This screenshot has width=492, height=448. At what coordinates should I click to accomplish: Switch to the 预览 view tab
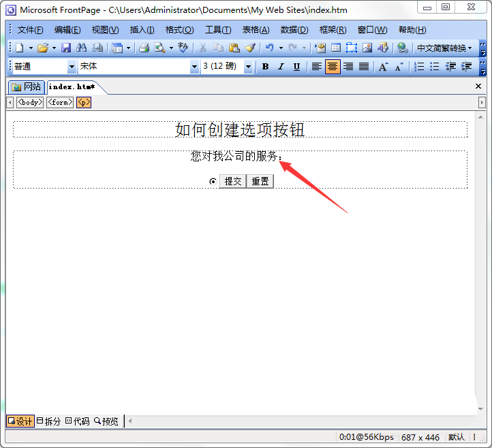coord(106,421)
